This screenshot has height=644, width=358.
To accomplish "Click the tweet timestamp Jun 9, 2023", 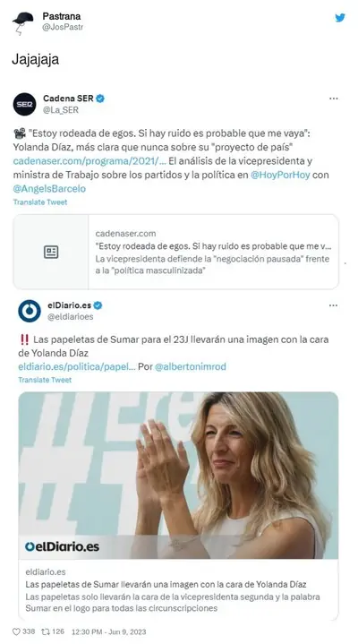I will 108,631.
